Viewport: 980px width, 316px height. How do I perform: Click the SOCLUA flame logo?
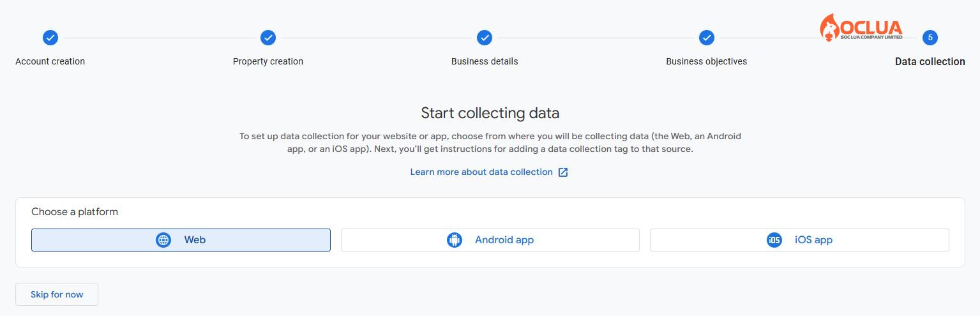pos(829,28)
